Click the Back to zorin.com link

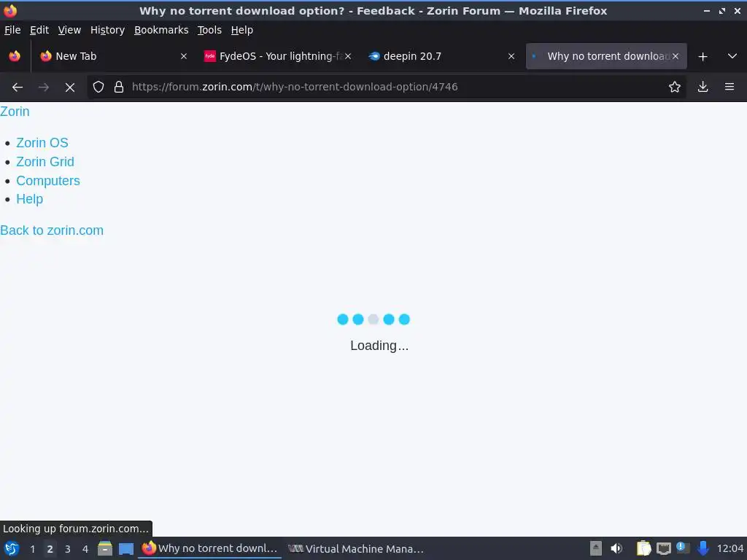(52, 230)
